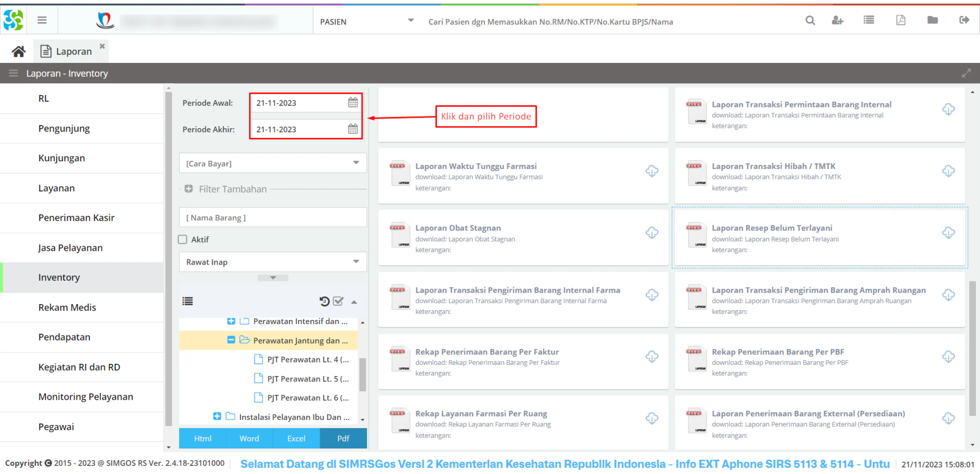Download Rekap Penerimaan Barang Per Faktur

(652, 357)
